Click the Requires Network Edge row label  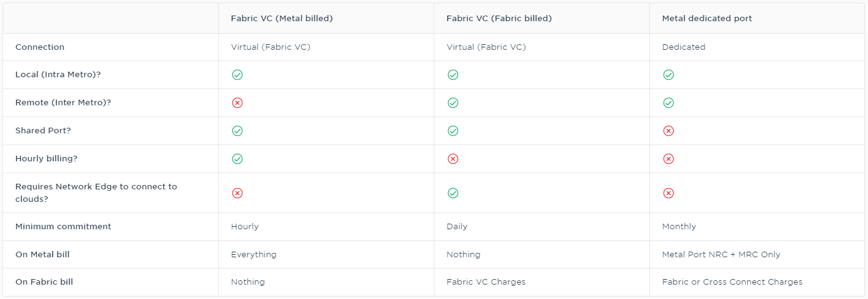click(96, 193)
